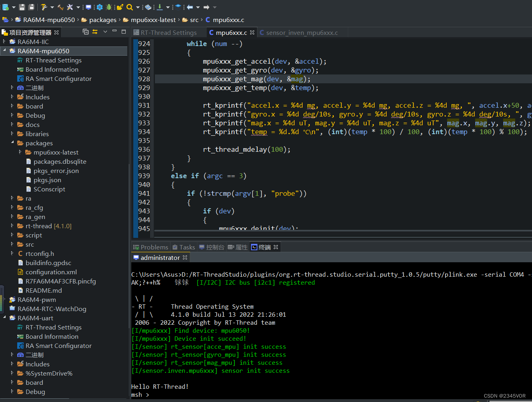Close the mpu6xxx.c editor tab
This screenshot has height=402, width=532.
(x=252, y=32)
